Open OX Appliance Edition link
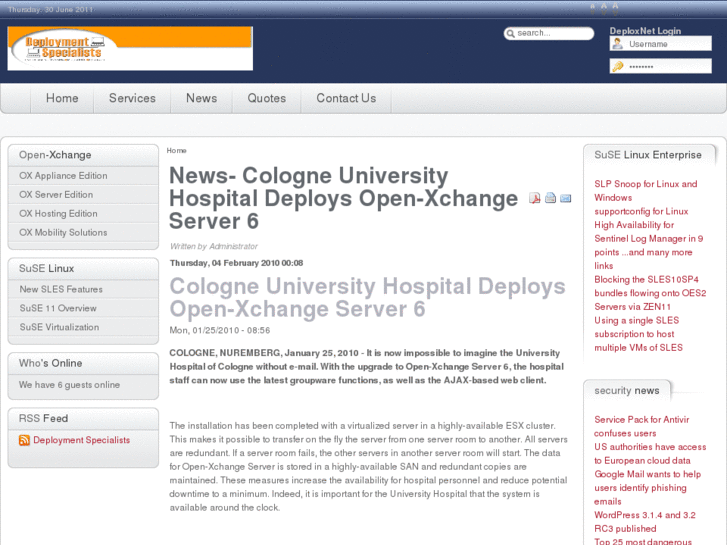This screenshot has width=727, height=545. [63, 176]
